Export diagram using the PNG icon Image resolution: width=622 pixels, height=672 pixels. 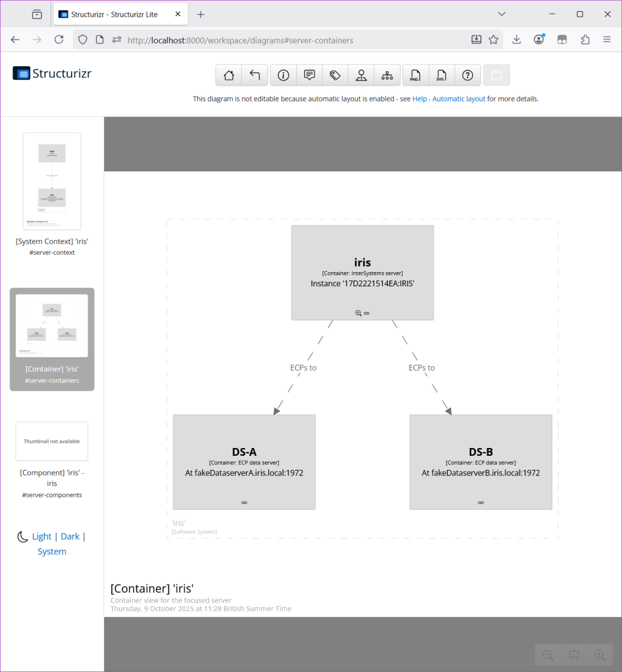click(x=415, y=76)
